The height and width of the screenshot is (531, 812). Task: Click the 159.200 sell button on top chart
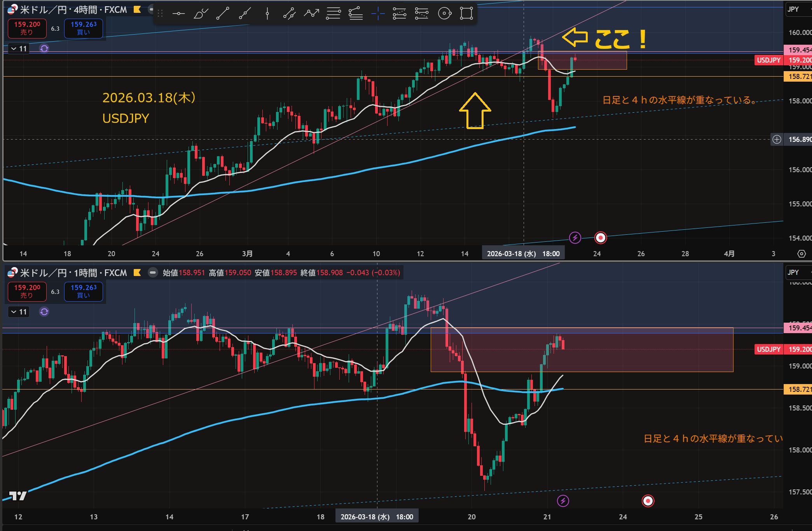click(27, 28)
